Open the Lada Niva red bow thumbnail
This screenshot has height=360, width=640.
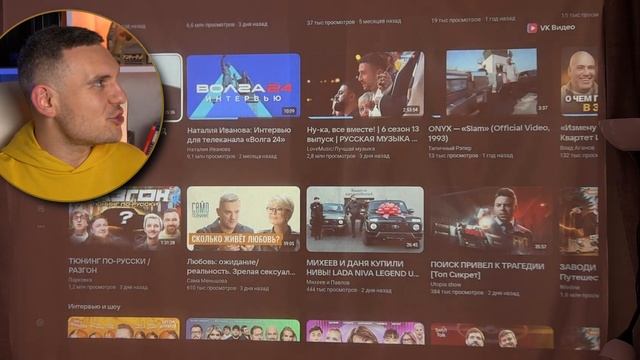(x=365, y=219)
